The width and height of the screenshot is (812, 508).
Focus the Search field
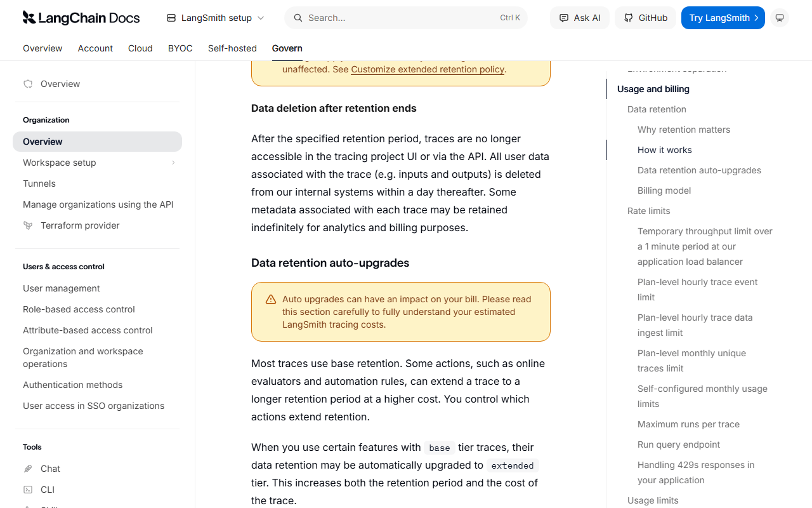(406, 18)
